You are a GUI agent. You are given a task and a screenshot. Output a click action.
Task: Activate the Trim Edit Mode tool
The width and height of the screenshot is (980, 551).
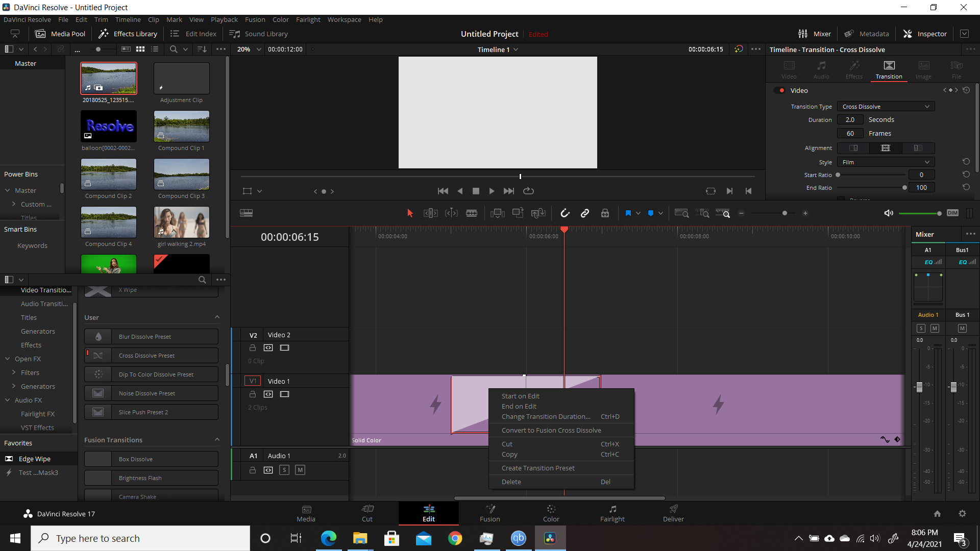pos(431,213)
